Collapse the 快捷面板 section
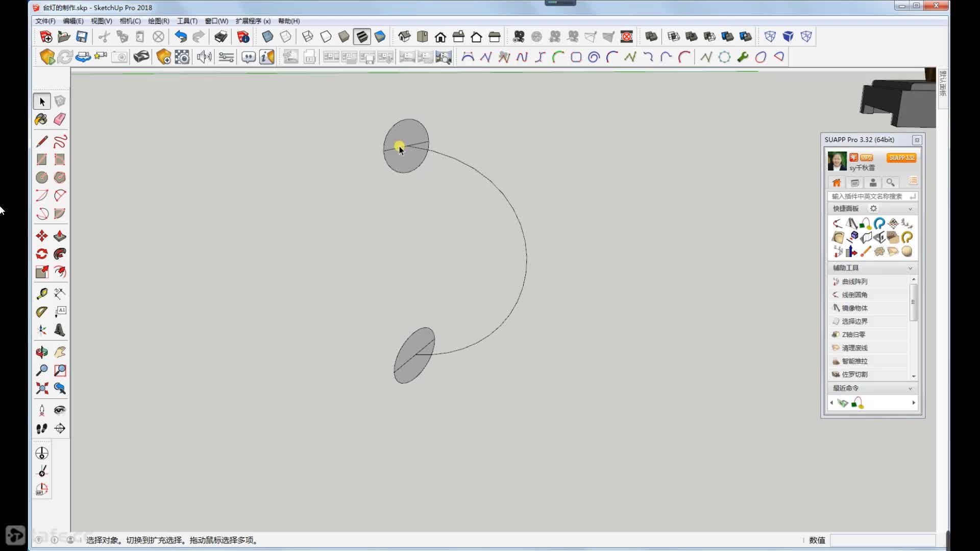The width and height of the screenshot is (980, 551). point(910,209)
